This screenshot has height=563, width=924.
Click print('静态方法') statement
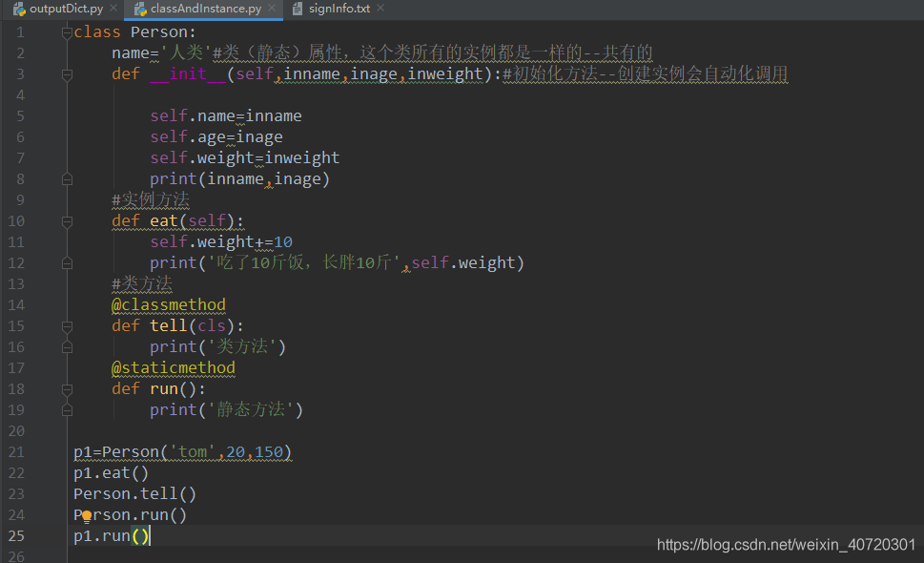pyautogui.click(x=226, y=409)
